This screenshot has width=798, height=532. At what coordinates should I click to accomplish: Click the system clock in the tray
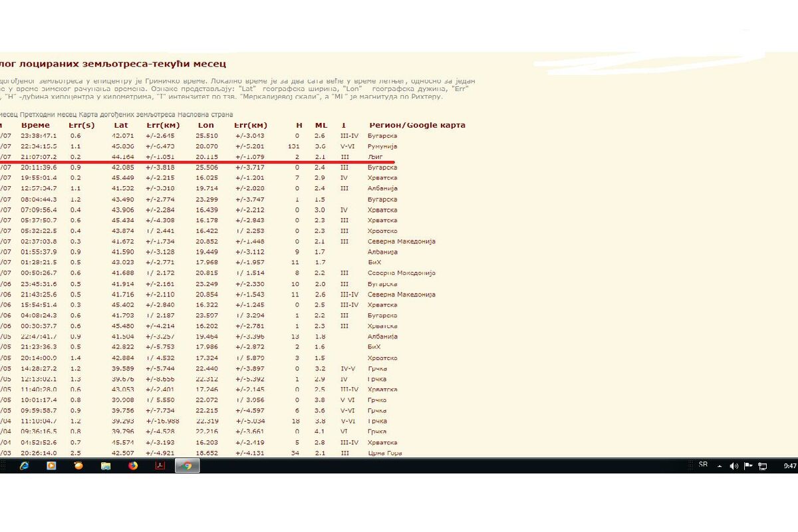click(789, 466)
